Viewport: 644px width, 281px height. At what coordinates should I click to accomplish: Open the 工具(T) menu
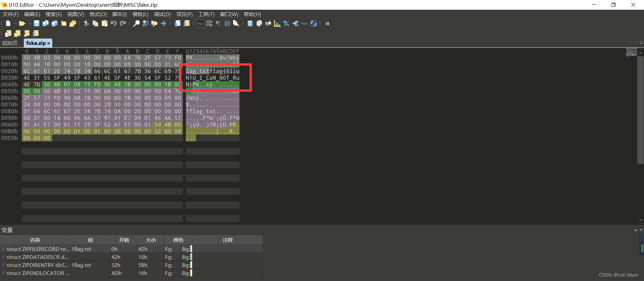(x=206, y=14)
